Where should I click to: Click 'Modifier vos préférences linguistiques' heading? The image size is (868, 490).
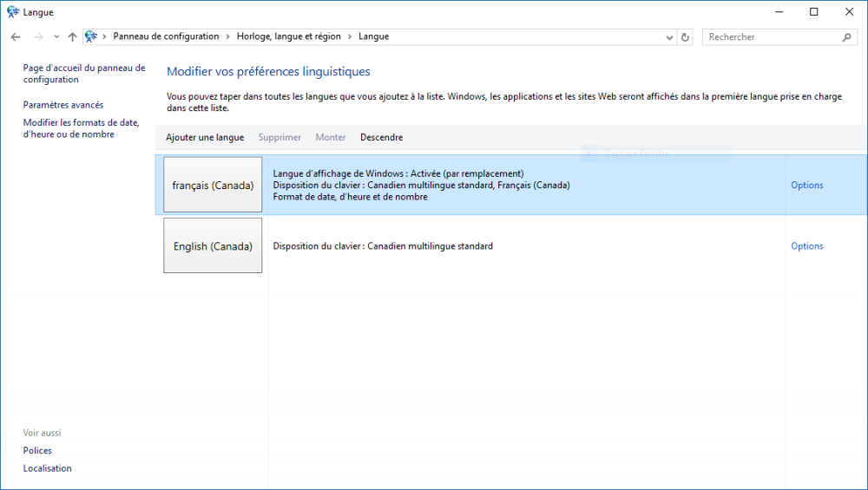[268, 71]
